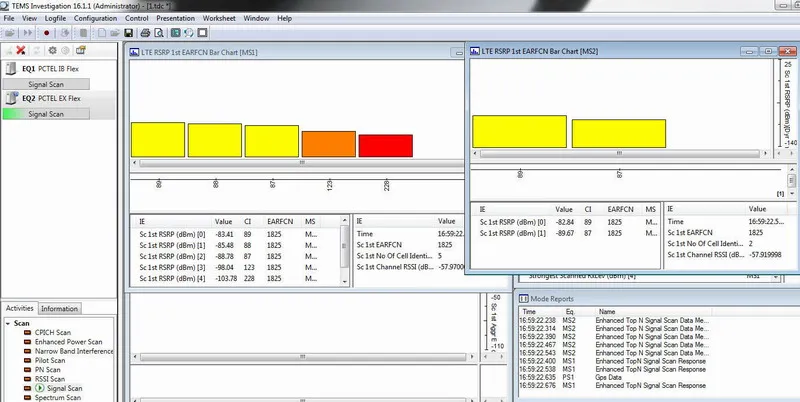800x402 pixels.
Task: Select the EQ2 PCTEL EX Flex device
Action: pos(58,98)
